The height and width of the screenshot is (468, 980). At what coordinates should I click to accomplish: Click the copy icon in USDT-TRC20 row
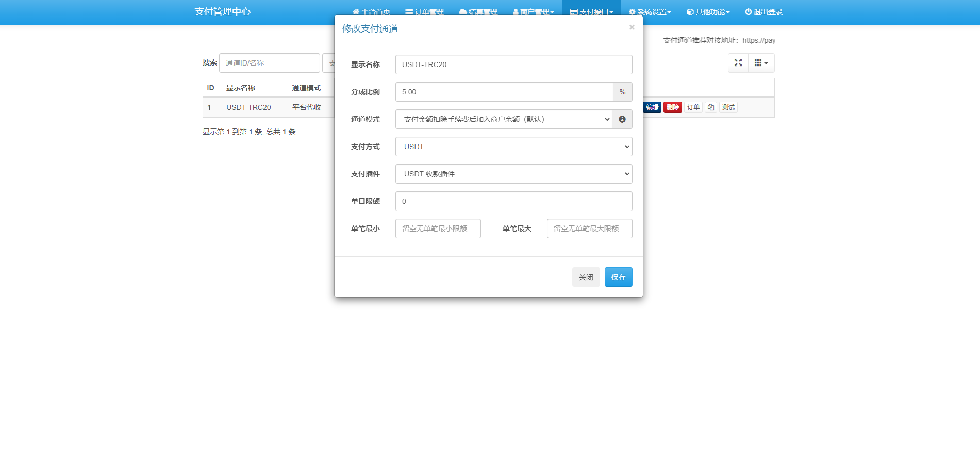(x=711, y=107)
